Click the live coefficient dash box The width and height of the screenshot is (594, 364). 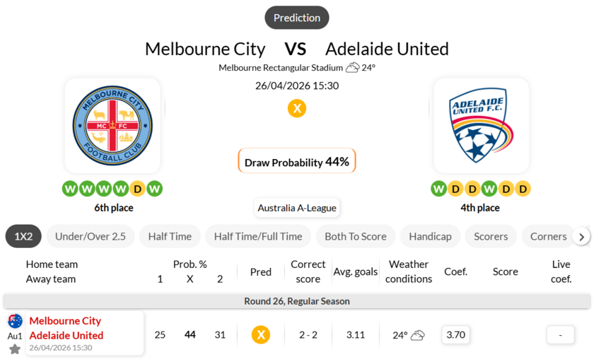(x=561, y=334)
